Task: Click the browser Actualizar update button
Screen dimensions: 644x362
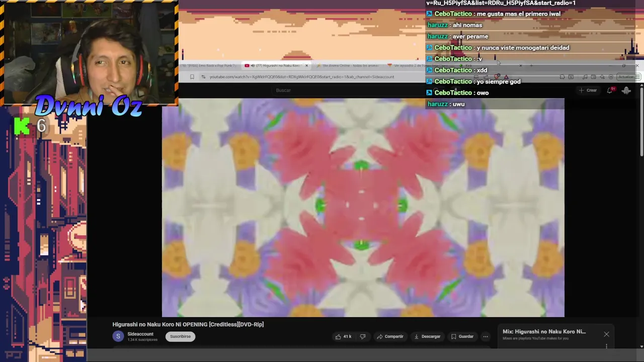Action: [x=628, y=77]
